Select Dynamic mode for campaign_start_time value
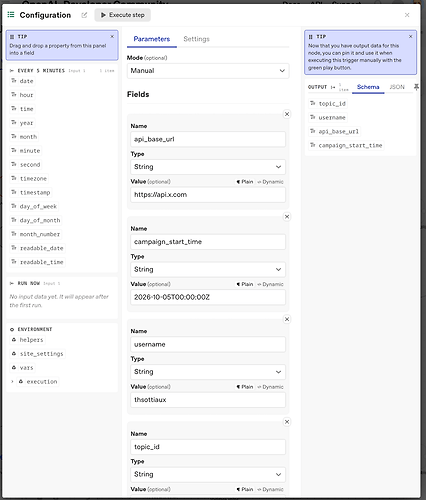 point(270,284)
